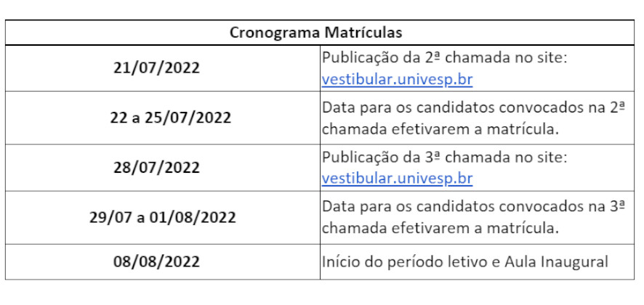Select the 'Publicação da 3ª chamada no site:' text
This screenshot has height=305, width=644.
(445, 158)
